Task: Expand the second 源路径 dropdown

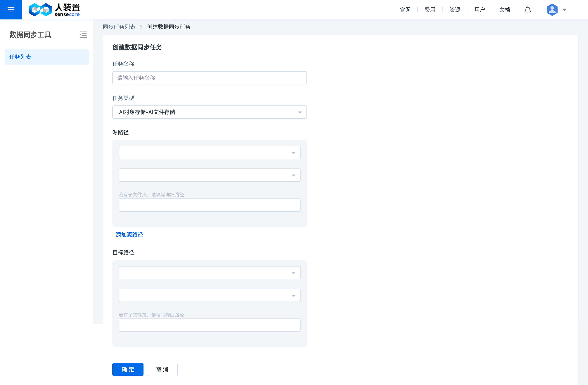Action: 209,175
